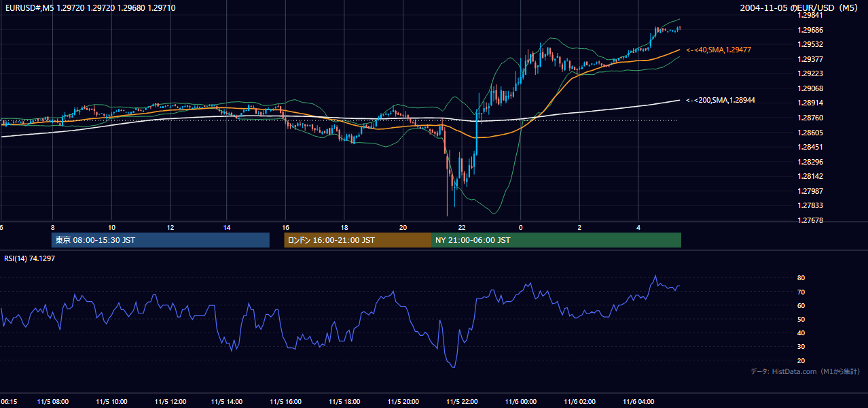
Task: Click hour label 10 under price chart
Action: point(111,227)
